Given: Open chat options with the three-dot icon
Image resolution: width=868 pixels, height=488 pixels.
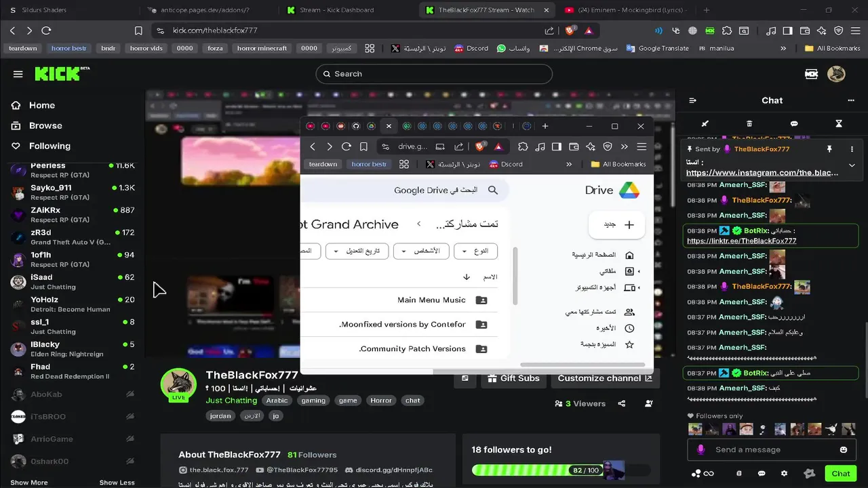Looking at the screenshot, I should click(851, 100).
